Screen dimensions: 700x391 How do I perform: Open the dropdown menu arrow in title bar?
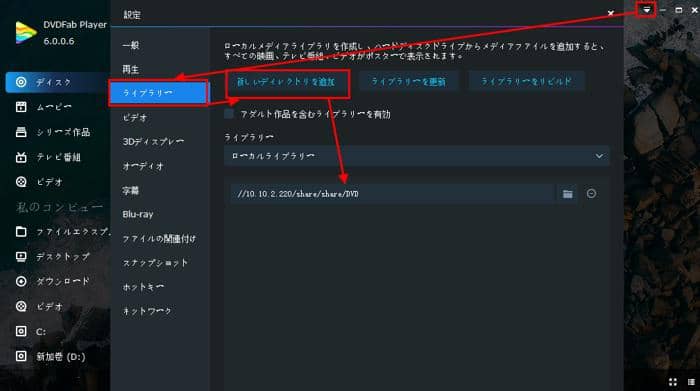tap(646, 10)
